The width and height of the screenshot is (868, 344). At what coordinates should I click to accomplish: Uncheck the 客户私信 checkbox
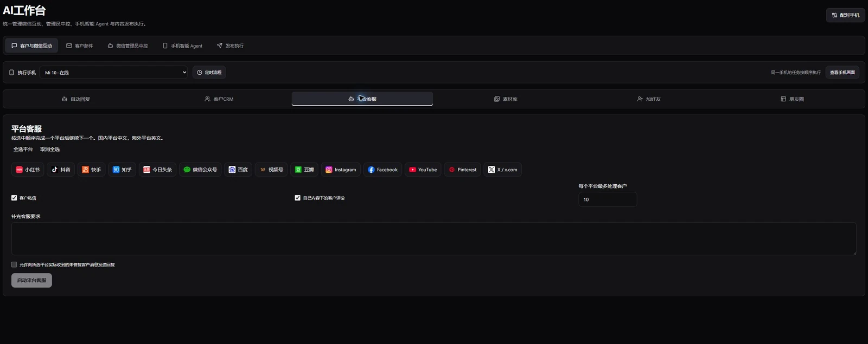pos(14,198)
